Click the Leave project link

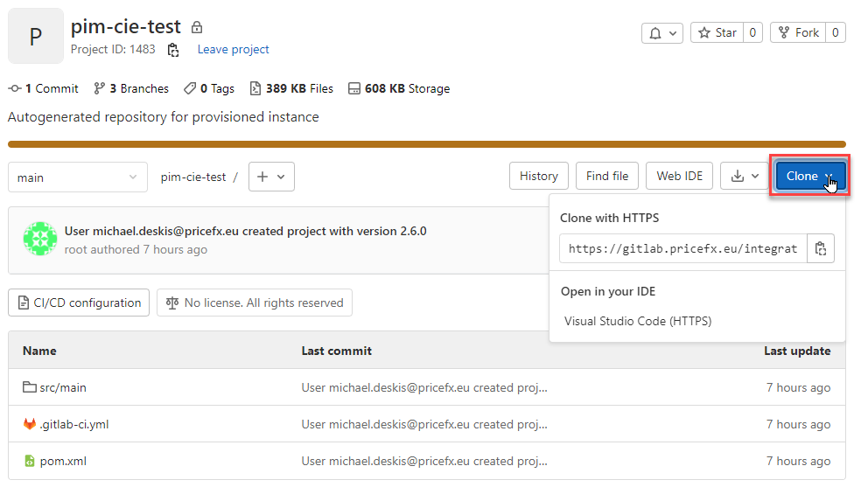[x=233, y=49]
